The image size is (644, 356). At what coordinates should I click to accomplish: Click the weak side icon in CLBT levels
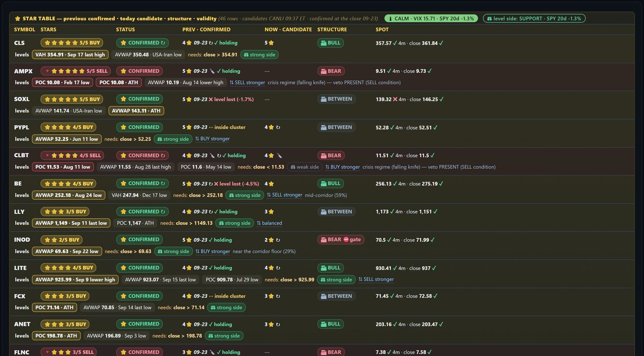pos(293,167)
